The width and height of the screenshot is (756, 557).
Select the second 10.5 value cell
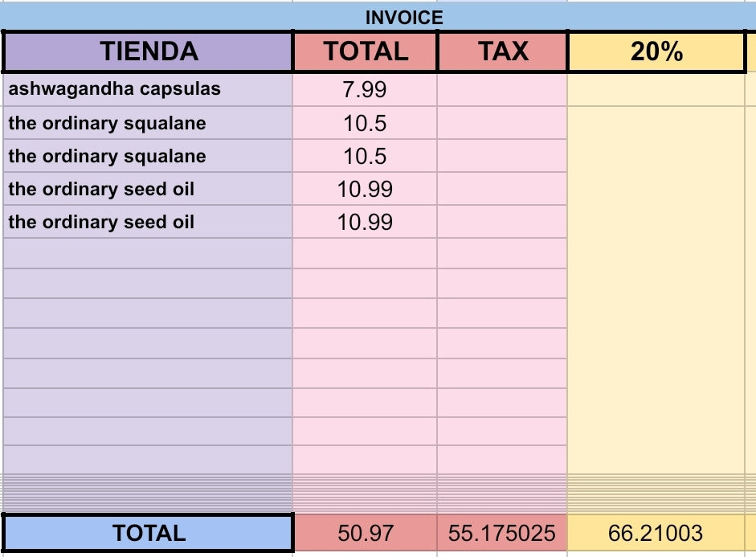point(366,156)
